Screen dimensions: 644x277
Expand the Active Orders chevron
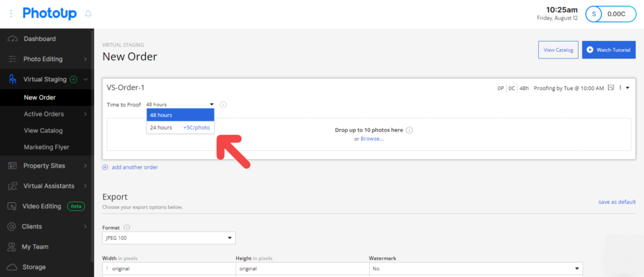click(x=86, y=114)
